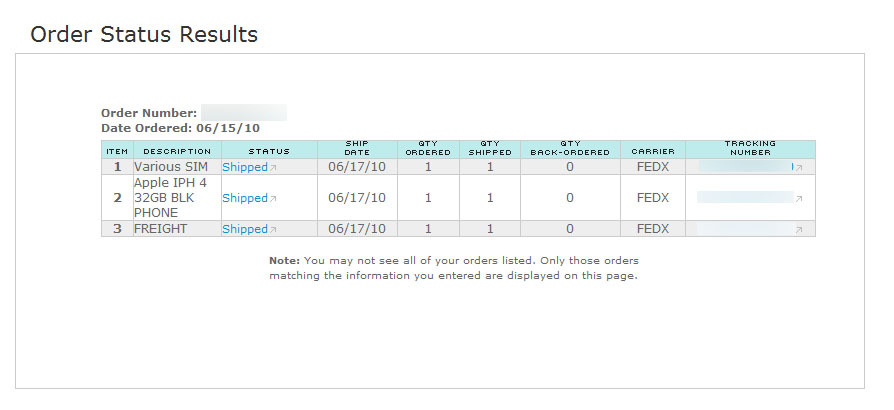Viewport: 894px width, 410px height.
Task: Click external-link arrow beside FREIGHT Shipped status
Action: click(273, 229)
